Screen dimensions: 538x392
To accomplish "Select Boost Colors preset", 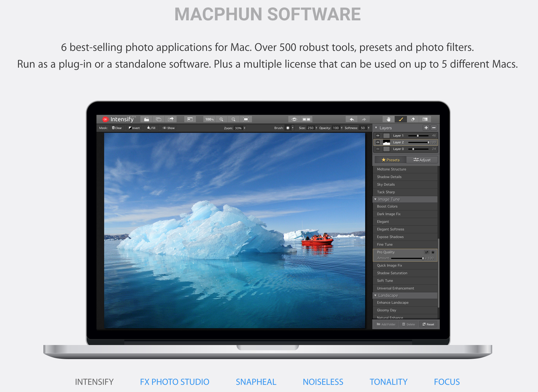I will tap(405, 206).
